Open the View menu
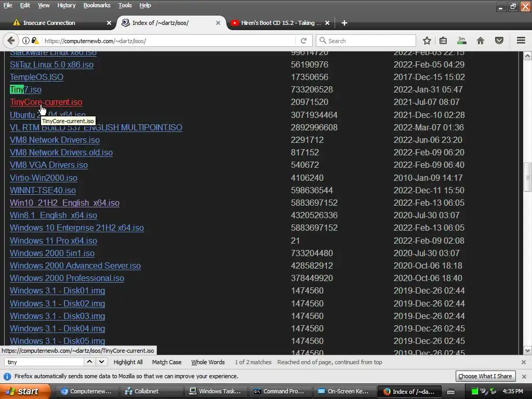Viewport: 532px width, 399px height. [44, 5]
